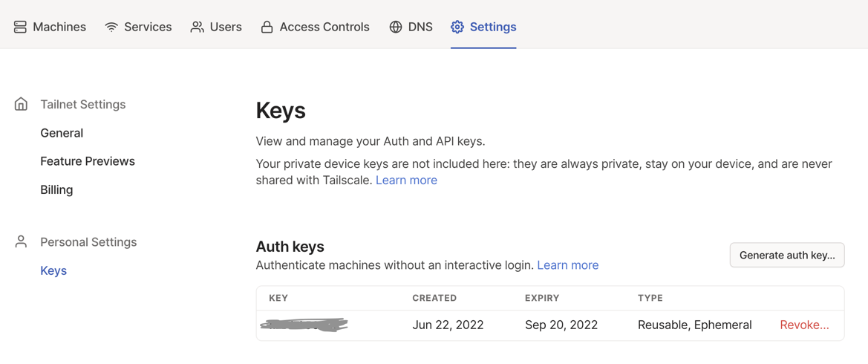The width and height of the screenshot is (868, 364).
Task: Click the TYPE column header
Action: 650,298
